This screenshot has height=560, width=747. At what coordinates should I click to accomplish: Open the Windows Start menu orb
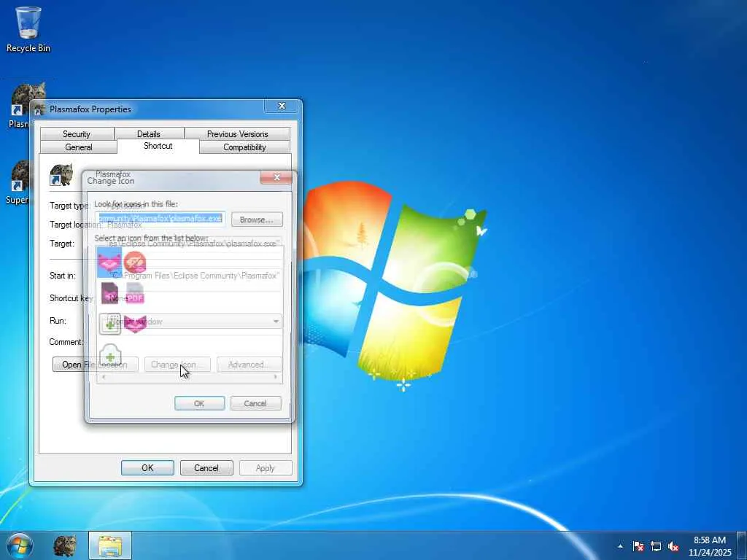pyautogui.click(x=20, y=545)
